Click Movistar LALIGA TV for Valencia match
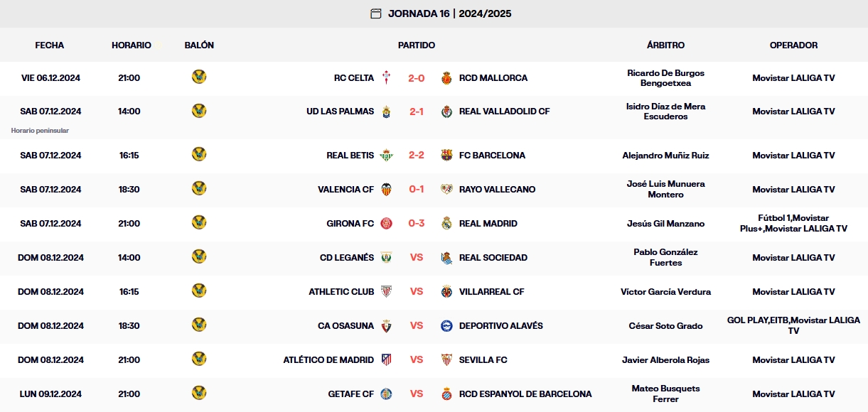The height and width of the screenshot is (412, 868). coord(794,189)
